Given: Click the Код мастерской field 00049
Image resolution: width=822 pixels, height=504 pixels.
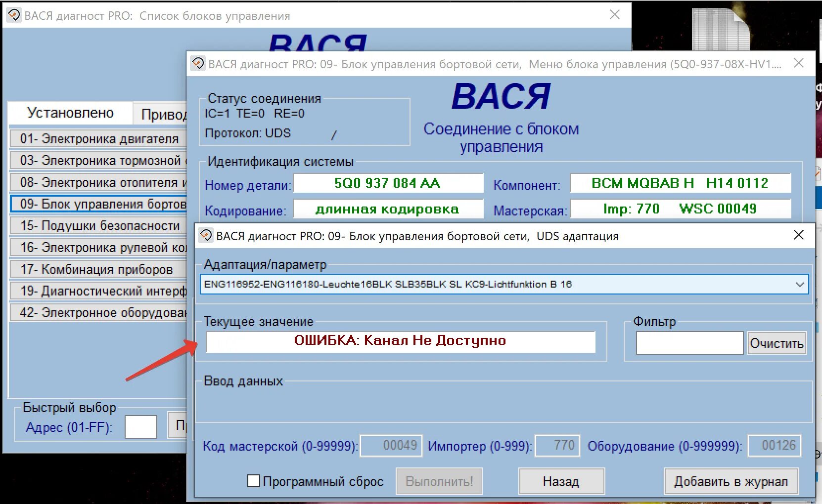Looking at the screenshot, I should tap(391, 446).
